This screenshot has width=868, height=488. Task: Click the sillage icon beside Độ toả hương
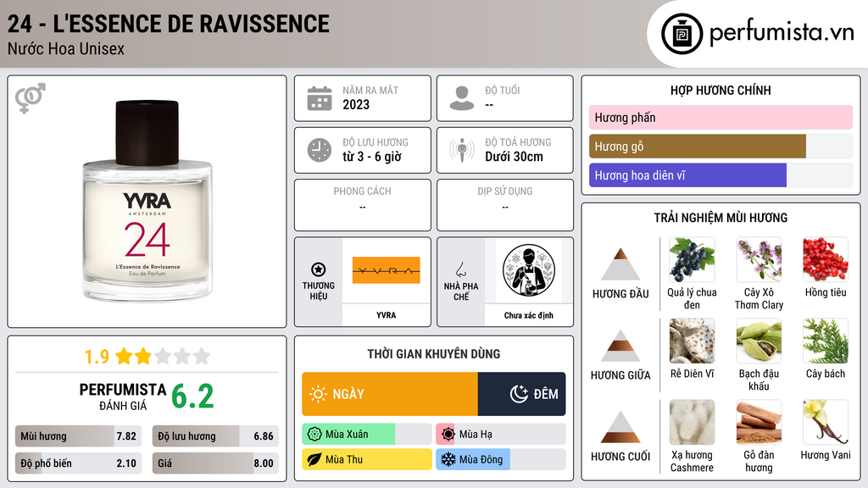[x=462, y=150]
